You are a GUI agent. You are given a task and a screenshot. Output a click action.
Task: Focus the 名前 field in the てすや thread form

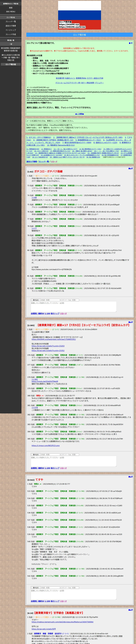click(51, 588)
